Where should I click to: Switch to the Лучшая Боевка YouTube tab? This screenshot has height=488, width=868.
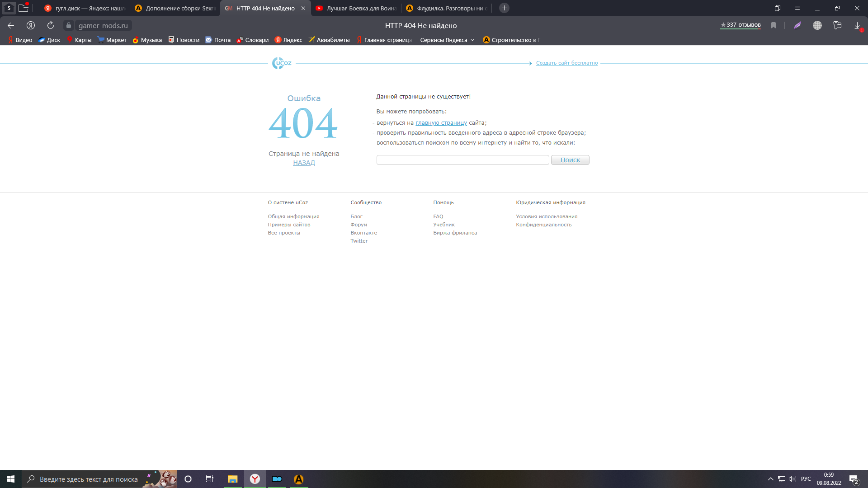(356, 8)
